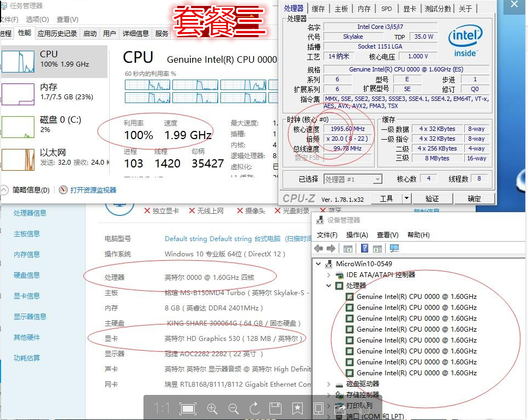Switch to the 主板 tab in CPU-Z
Image resolution: width=528 pixels, height=420 pixels.
(341, 9)
